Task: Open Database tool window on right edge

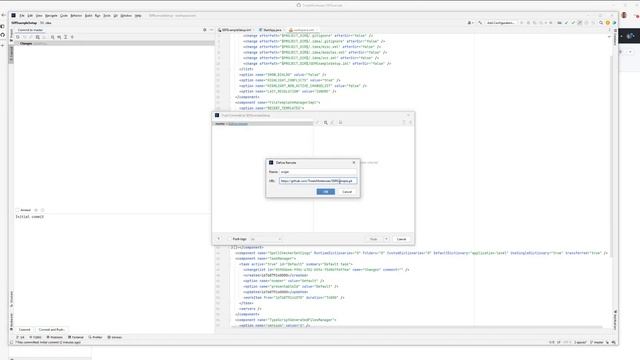Action: (x=615, y=36)
